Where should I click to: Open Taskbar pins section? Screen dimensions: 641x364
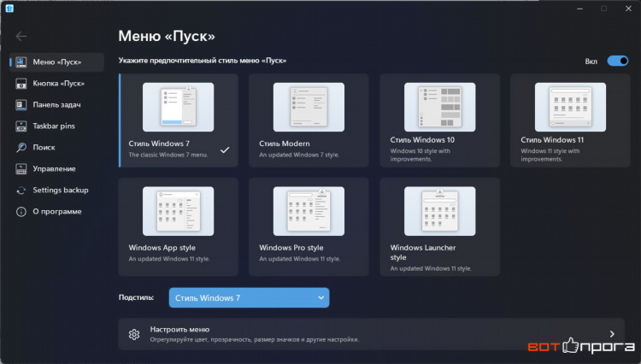(x=56, y=126)
